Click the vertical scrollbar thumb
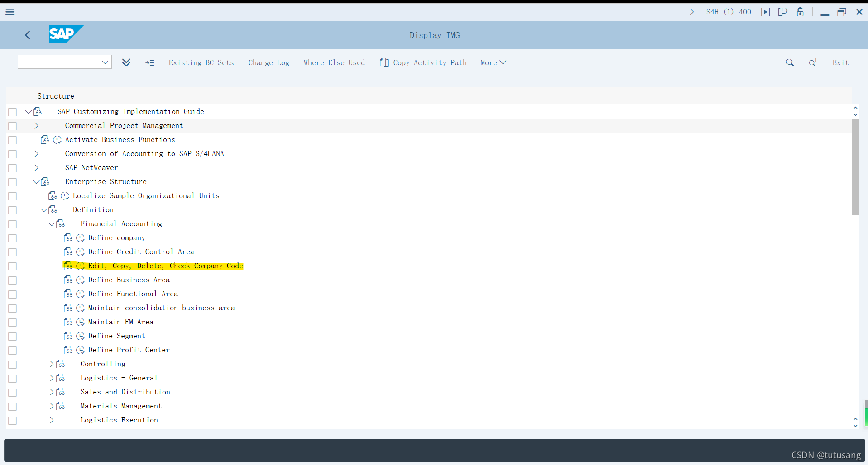Viewport: 868px width, 465px height. 855,166
